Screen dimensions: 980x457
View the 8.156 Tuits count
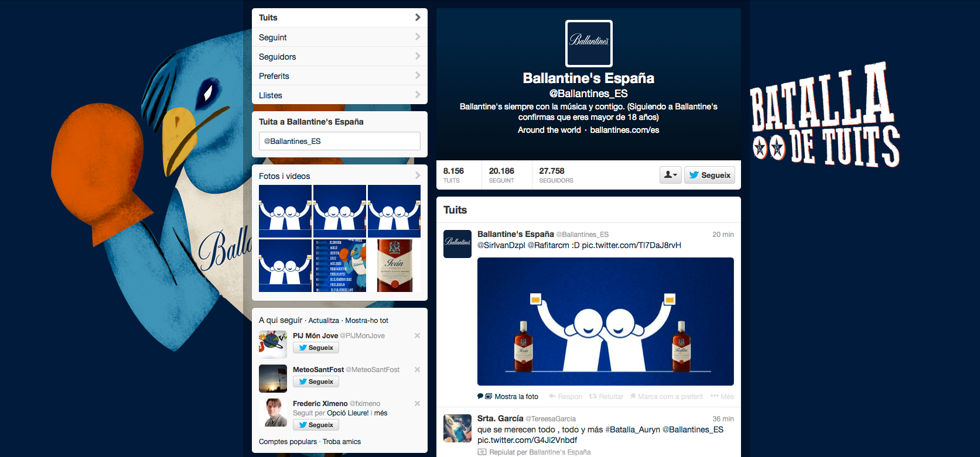pos(453,175)
